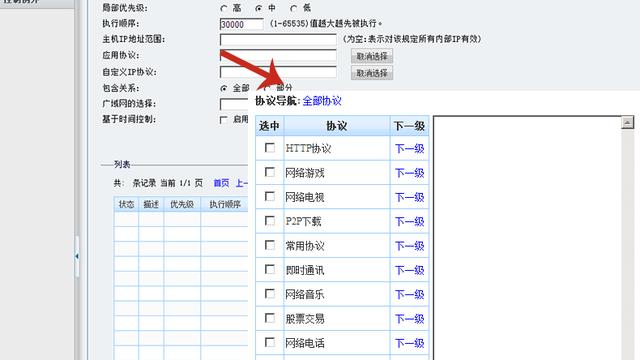Tick the 网络游戏 checkbox
The image size is (640, 360).
click(x=269, y=172)
